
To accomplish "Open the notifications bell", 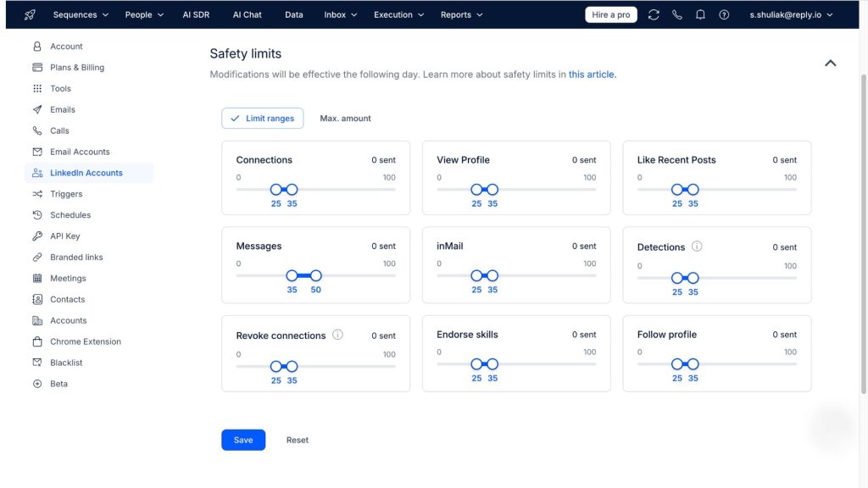I will (700, 15).
